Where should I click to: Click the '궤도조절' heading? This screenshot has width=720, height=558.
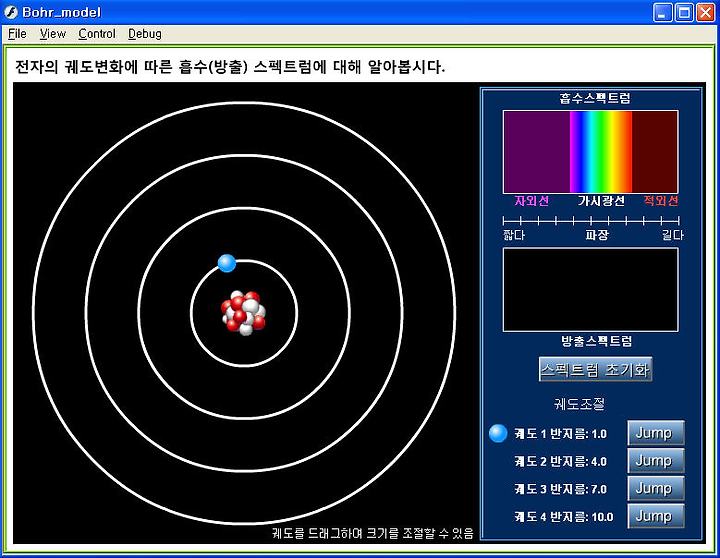pos(579,404)
